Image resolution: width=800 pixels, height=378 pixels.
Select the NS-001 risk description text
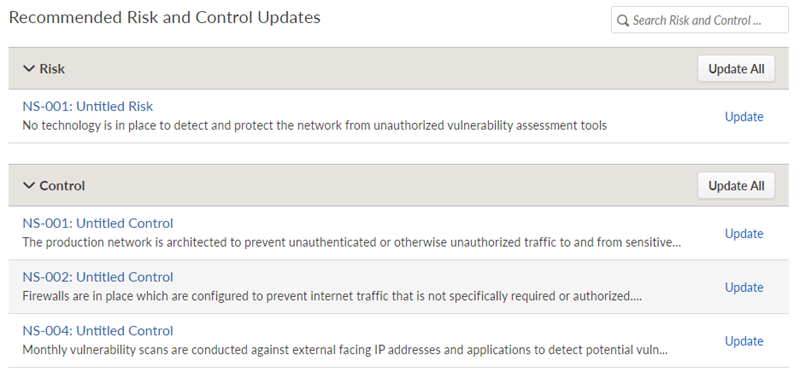point(314,125)
